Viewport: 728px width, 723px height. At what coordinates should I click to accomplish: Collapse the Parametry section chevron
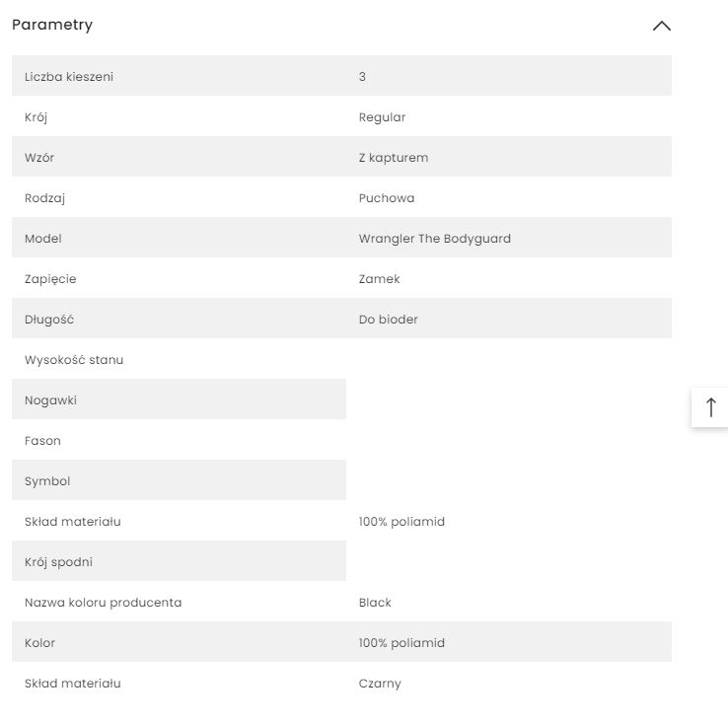(x=661, y=26)
